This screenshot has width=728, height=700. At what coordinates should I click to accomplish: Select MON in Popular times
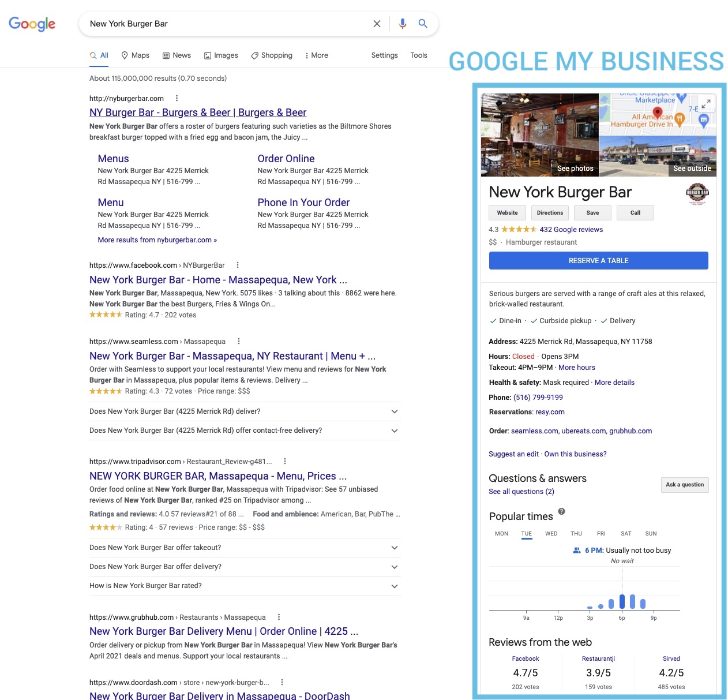tap(501, 534)
